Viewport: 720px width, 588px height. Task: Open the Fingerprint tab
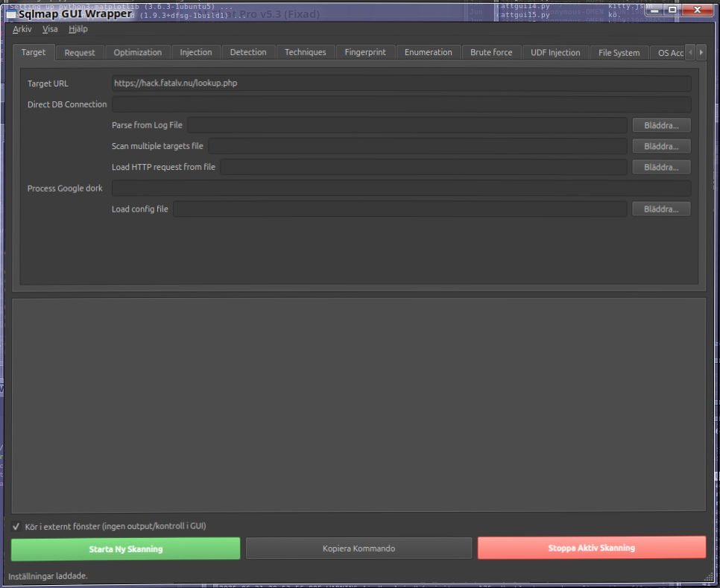click(365, 52)
